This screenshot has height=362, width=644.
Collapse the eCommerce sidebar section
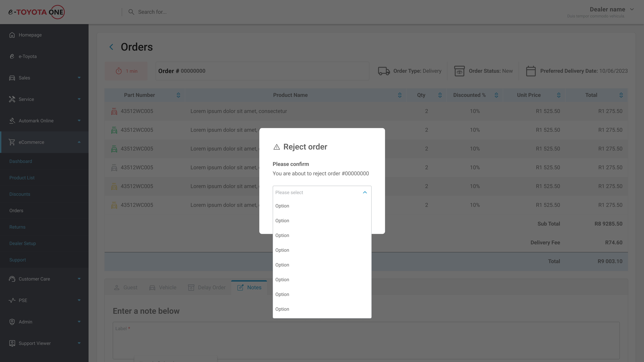(79, 142)
